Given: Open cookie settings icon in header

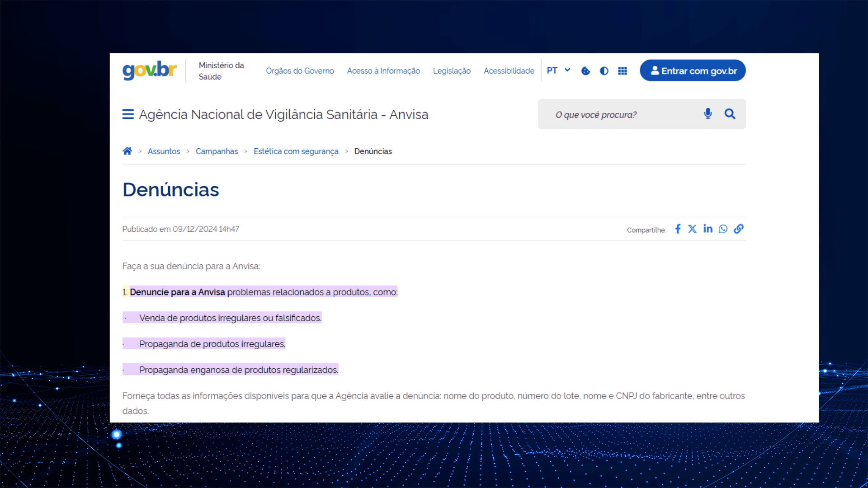Looking at the screenshot, I should click(585, 71).
